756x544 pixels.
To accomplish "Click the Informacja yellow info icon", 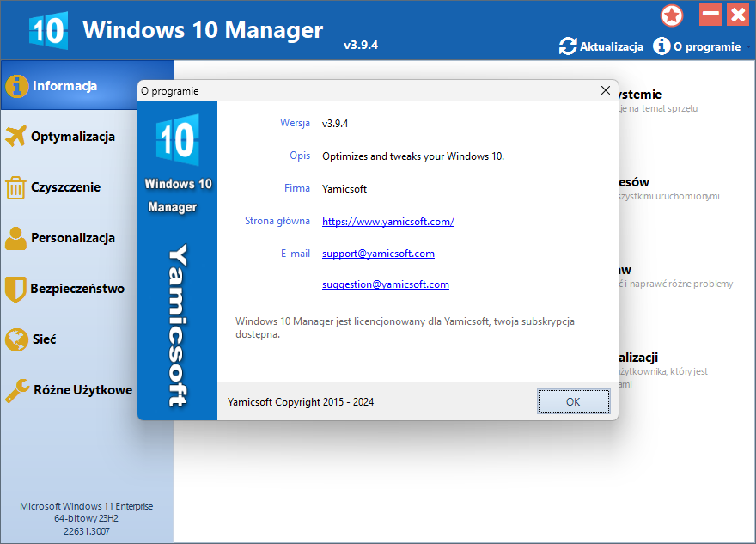I will coord(17,86).
